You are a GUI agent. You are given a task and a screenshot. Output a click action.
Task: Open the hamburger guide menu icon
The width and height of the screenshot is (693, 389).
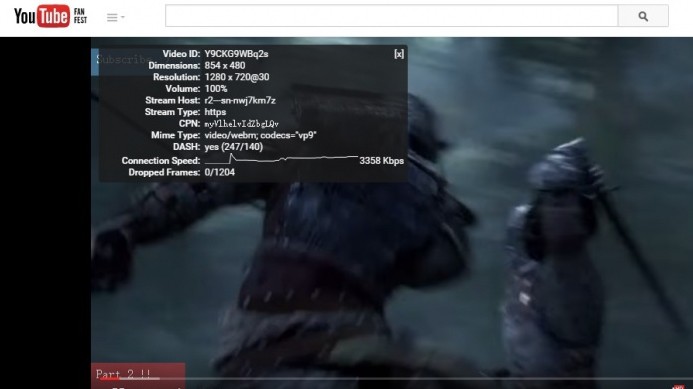coord(112,17)
